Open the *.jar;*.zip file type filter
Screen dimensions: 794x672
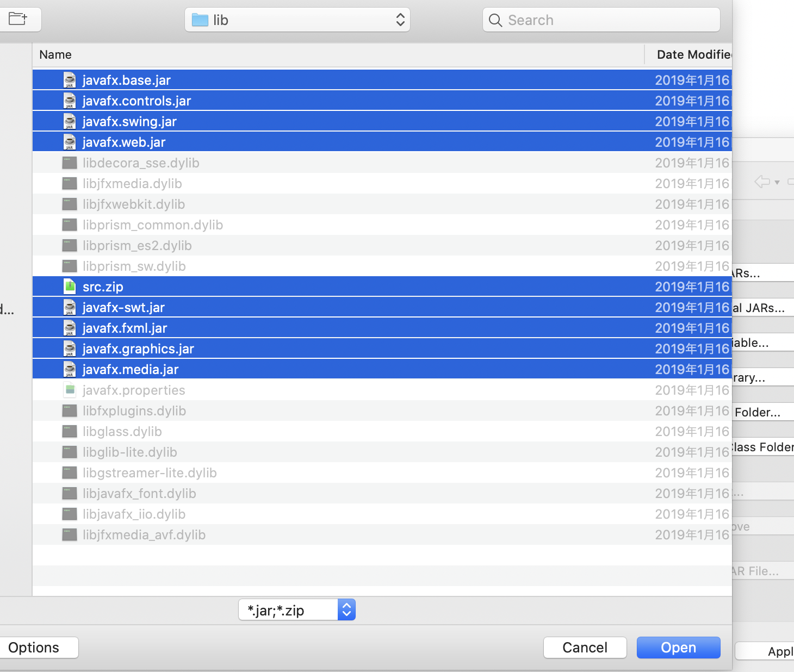[297, 609]
